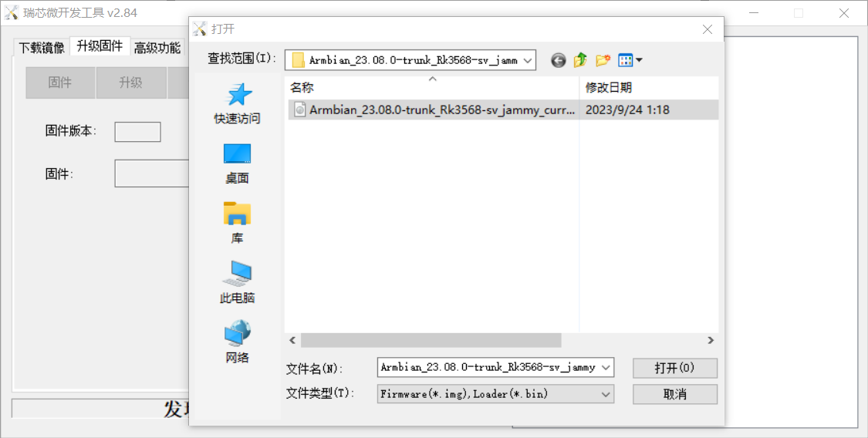This screenshot has width=868, height=438.
Task: Close the 打开 dialog window
Action: pos(707,29)
